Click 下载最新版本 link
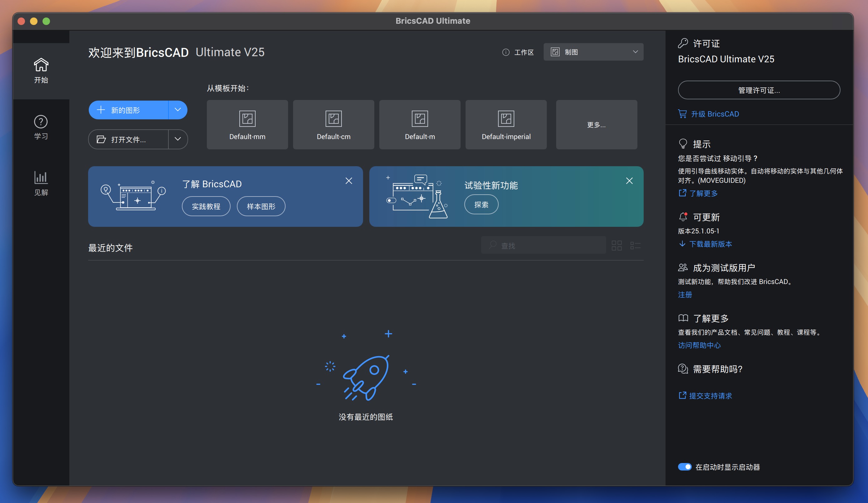This screenshot has height=503, width=868. pyautogui.click(x=705, y=244)
